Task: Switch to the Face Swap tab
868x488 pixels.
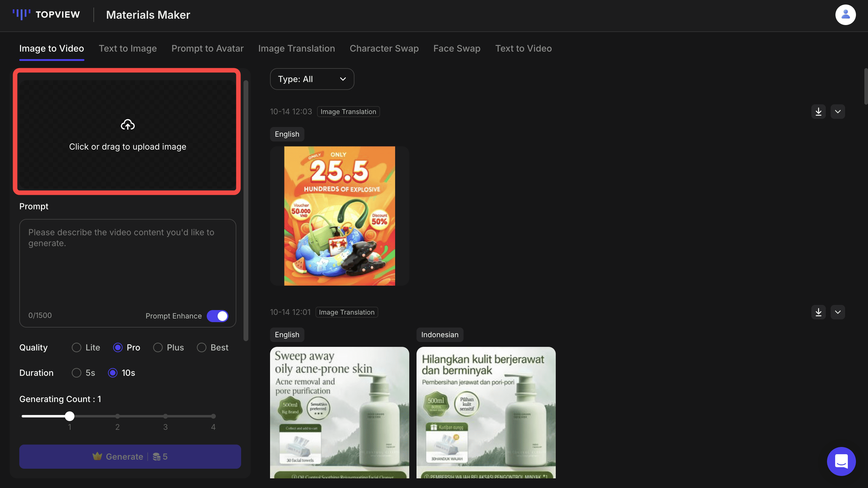Action: (457, 48)
